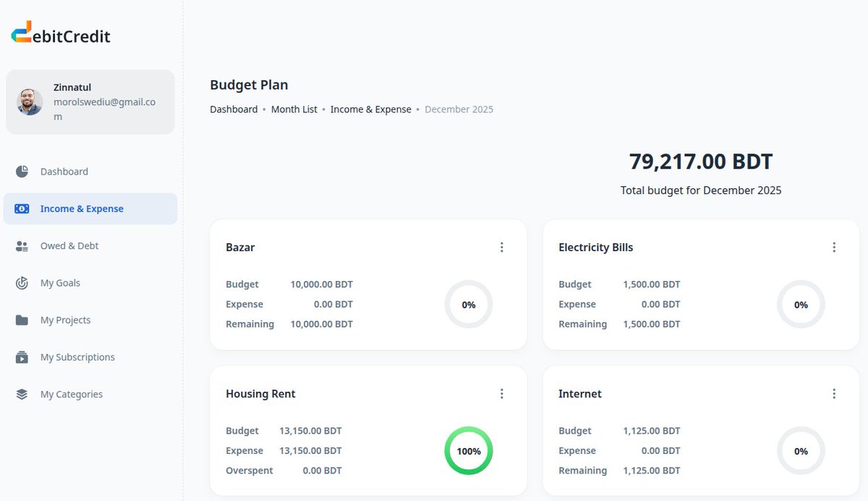Viewport: 868px width, 501px height.
Task: Navigate to Dashboard via the breadcrumb
Action: click(x=234, y=109)
